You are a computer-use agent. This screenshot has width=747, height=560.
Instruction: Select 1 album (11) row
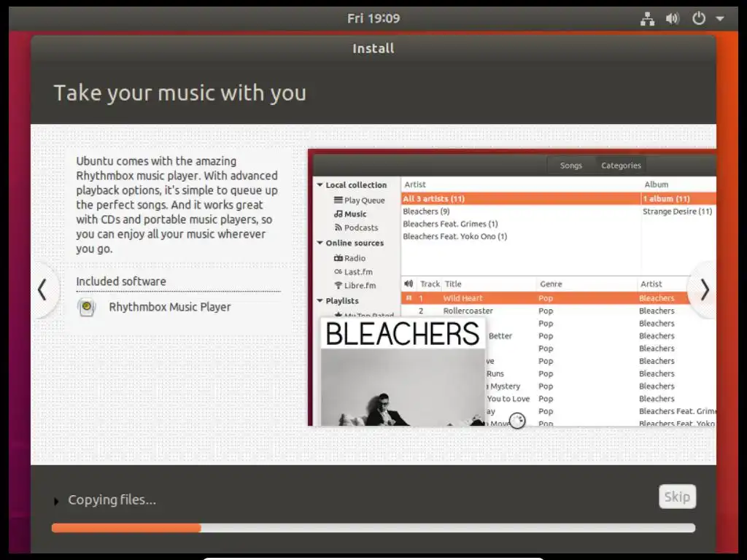coord(678,198)
